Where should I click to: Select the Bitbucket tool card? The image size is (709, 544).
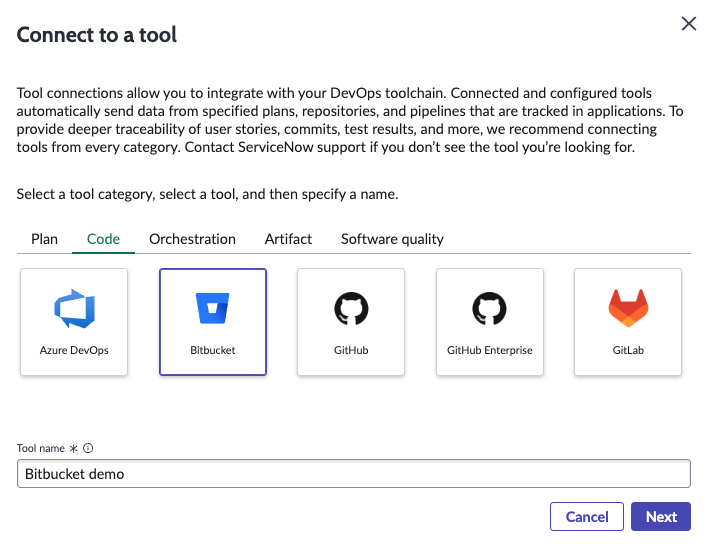pyautogui.click(x=213, y=322)
